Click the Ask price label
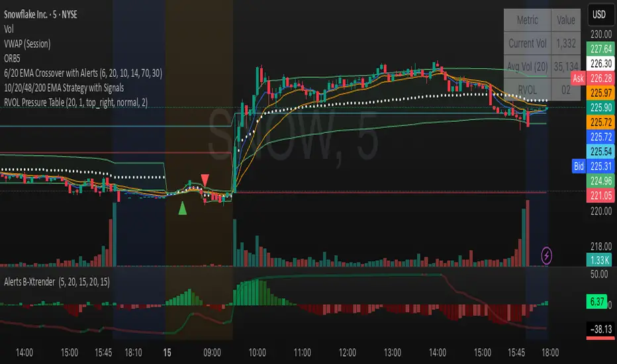Viewport: 617px width, 364px height. 579,78
